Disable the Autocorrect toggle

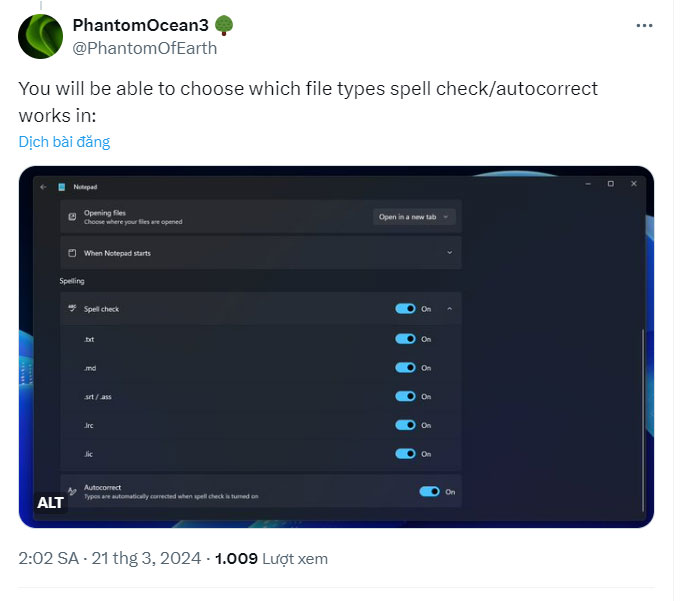coord(429,491)
